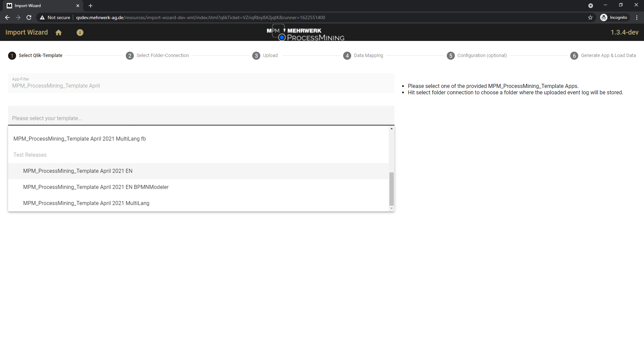This screenshot has width=644, height=349.
Task: Click the 1.3.4-dev version label
Action: point(625,32)
